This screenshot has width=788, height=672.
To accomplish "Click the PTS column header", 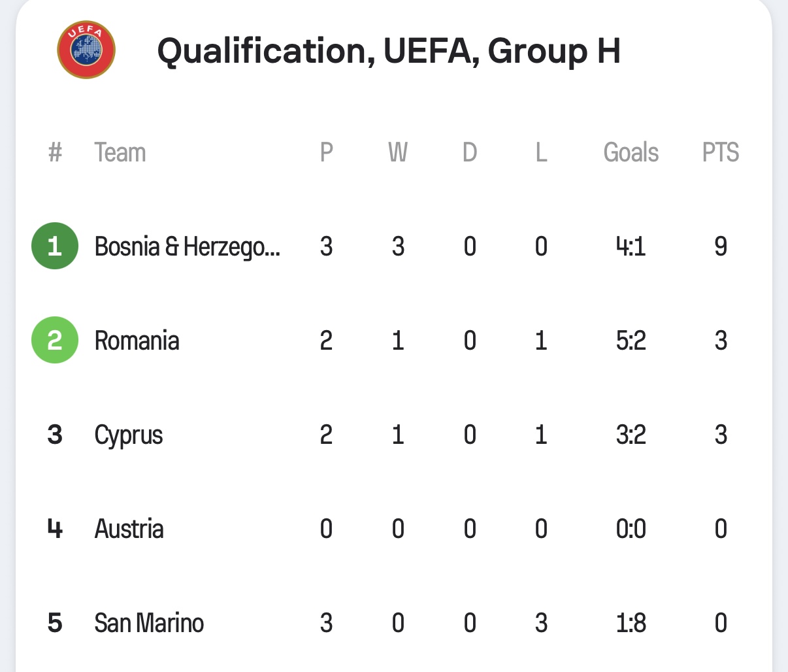I will click(721, 152).
